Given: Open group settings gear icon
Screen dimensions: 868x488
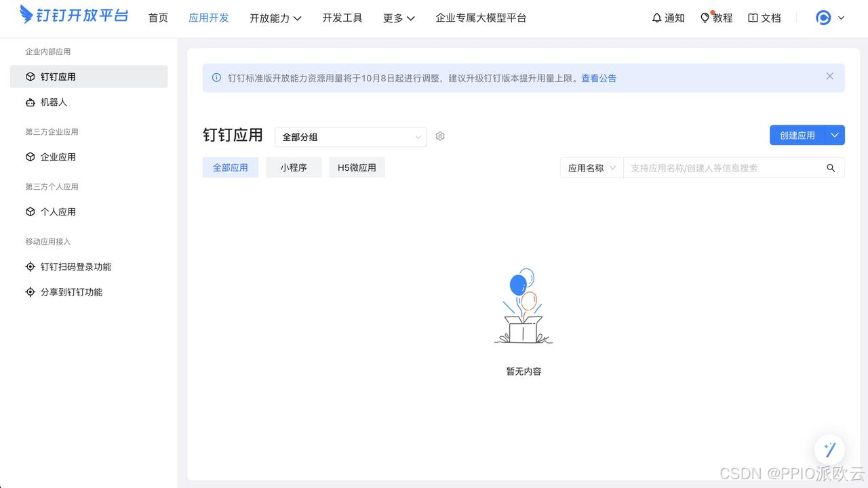Looking at the screenshot, I should click(x=440, y=136).
